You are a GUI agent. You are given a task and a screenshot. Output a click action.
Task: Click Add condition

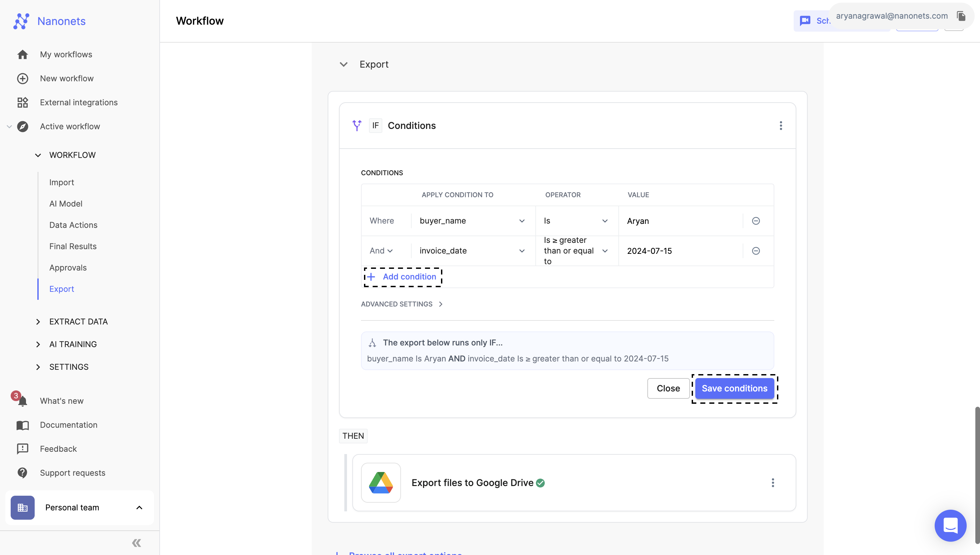click(x=403, y=277)
